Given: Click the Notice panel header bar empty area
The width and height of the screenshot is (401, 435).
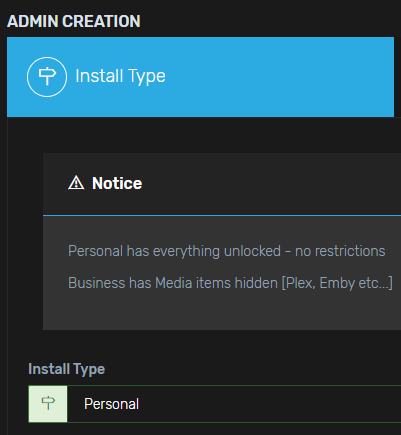Looking at the screenshot, I should [x=267, y=183].
